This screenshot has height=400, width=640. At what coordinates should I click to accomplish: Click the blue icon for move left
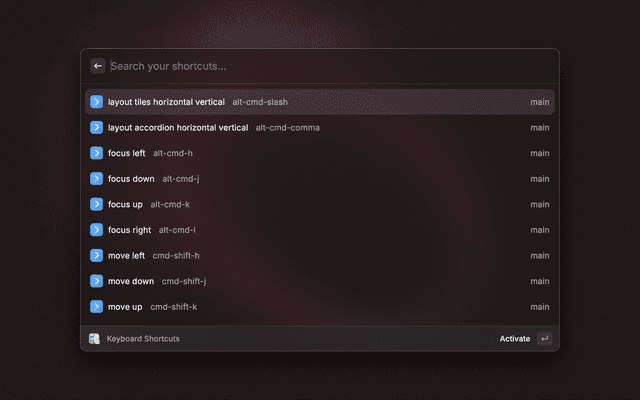(96, 256)
